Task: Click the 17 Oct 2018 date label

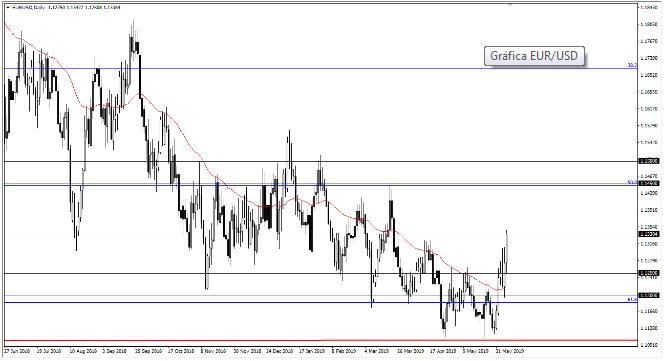Action: 181,351
